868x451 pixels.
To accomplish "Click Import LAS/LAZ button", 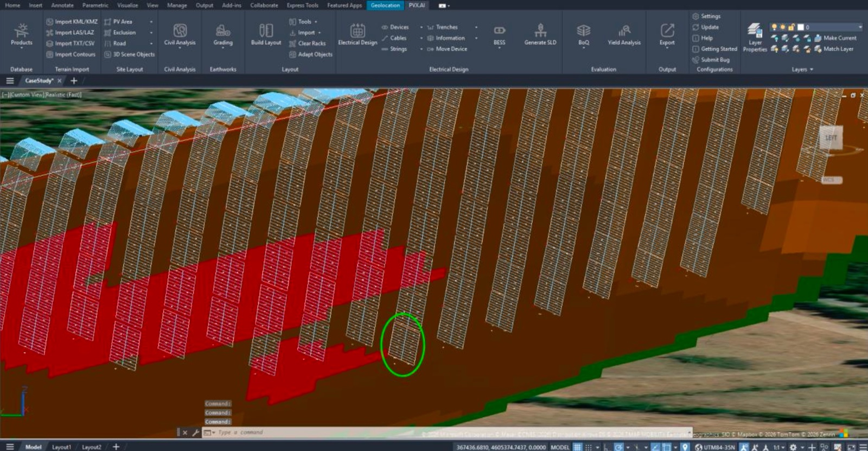I will tap(70, 33).
